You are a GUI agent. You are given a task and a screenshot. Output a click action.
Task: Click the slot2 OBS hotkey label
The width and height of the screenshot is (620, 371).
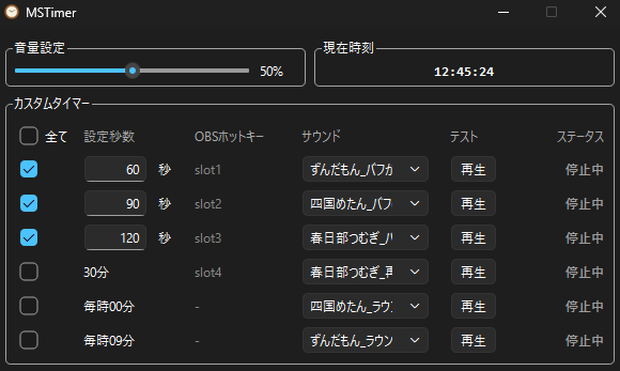[x=208, y=204]
